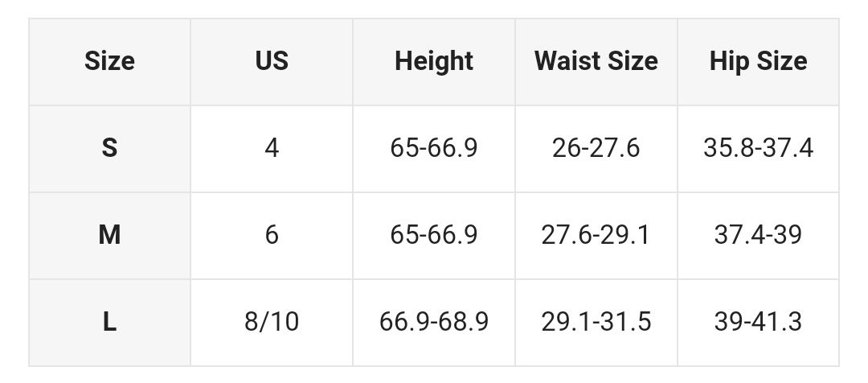Select the S size row label
Viewport: 868px width, 383px height.
click(109, 149)
